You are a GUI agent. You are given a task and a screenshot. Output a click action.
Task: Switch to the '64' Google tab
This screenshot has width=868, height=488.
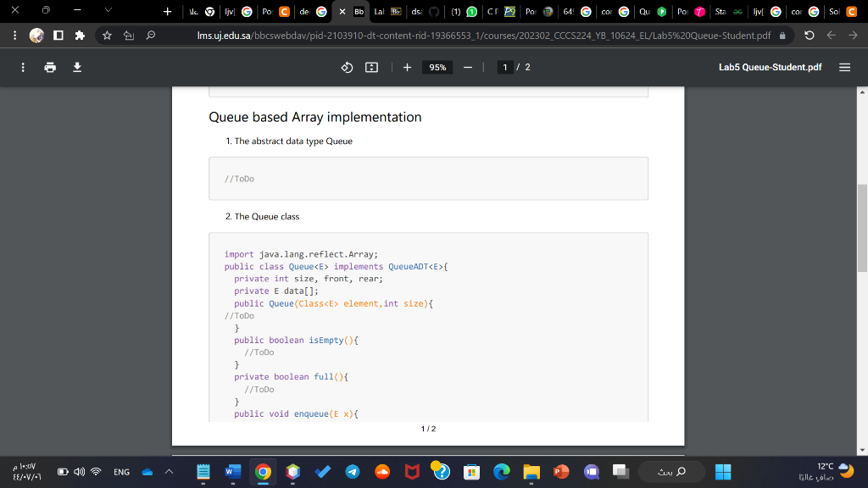[x=577, y=11]
